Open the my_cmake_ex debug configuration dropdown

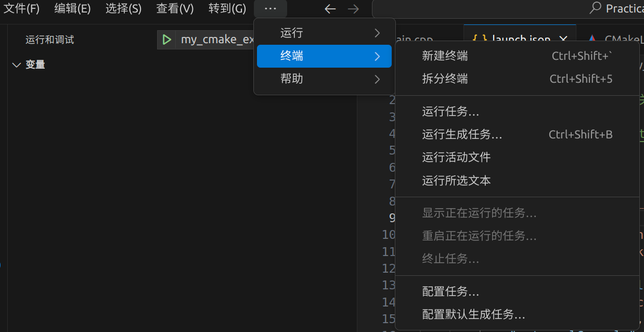pos(217,40)
